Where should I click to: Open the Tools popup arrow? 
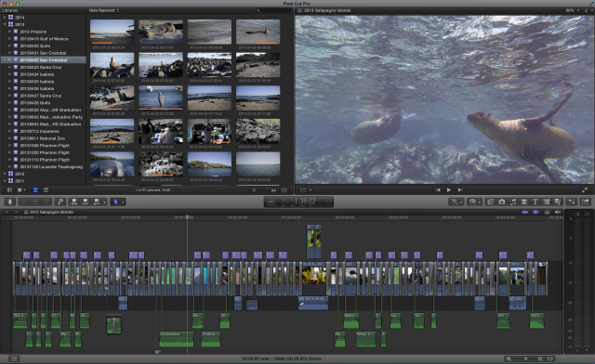[x=123, y=202]
